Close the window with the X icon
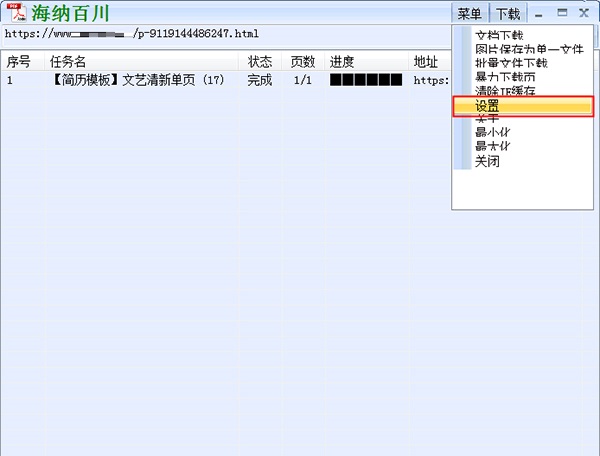This screenshot has width=600, height=456. pos(584,13)
